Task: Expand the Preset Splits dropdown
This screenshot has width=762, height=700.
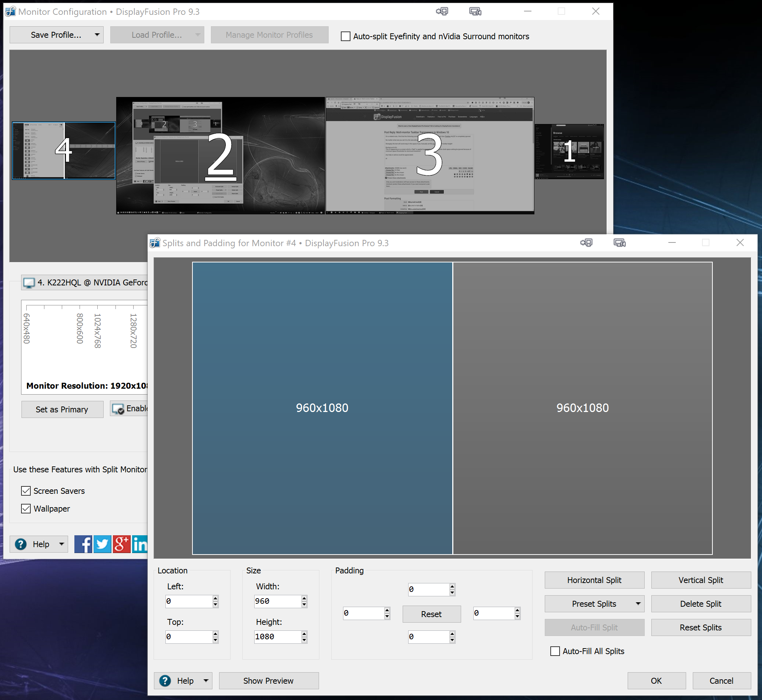Action: tap(638, 604)
